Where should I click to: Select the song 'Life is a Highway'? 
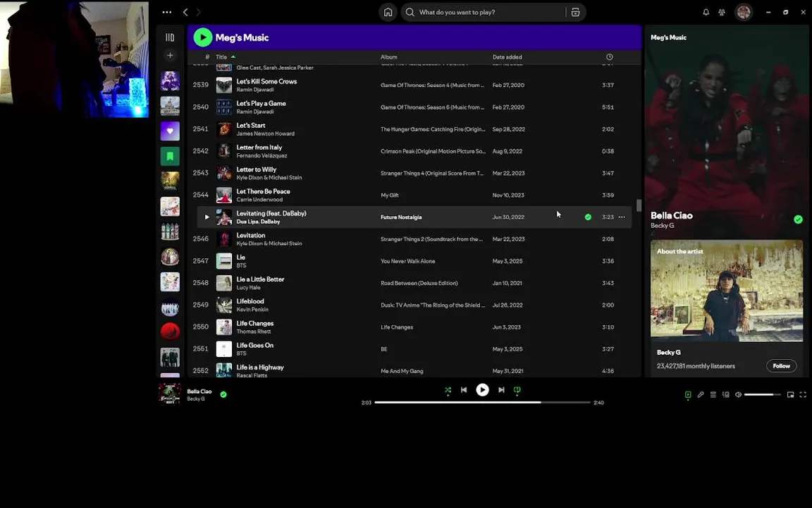pos(260,367)
